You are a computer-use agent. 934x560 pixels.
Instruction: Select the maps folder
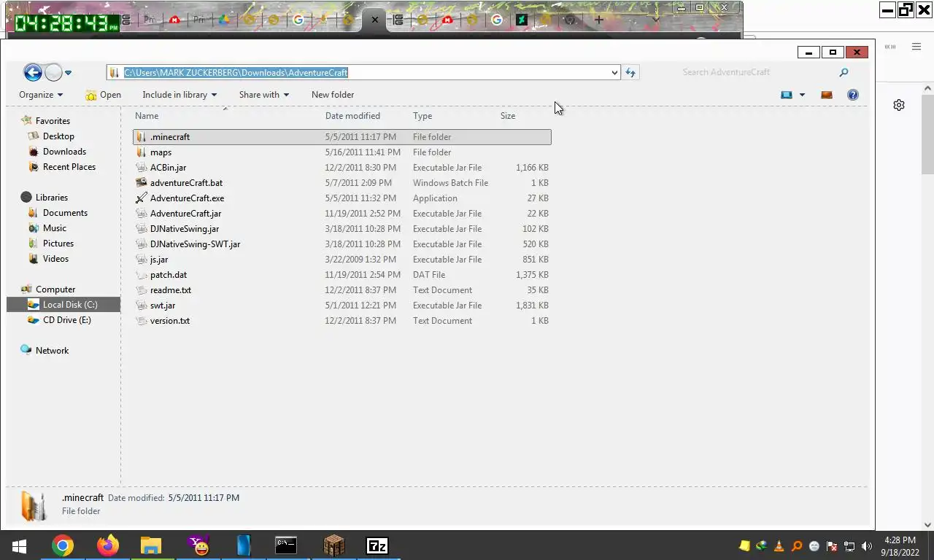tap(341, 152)
